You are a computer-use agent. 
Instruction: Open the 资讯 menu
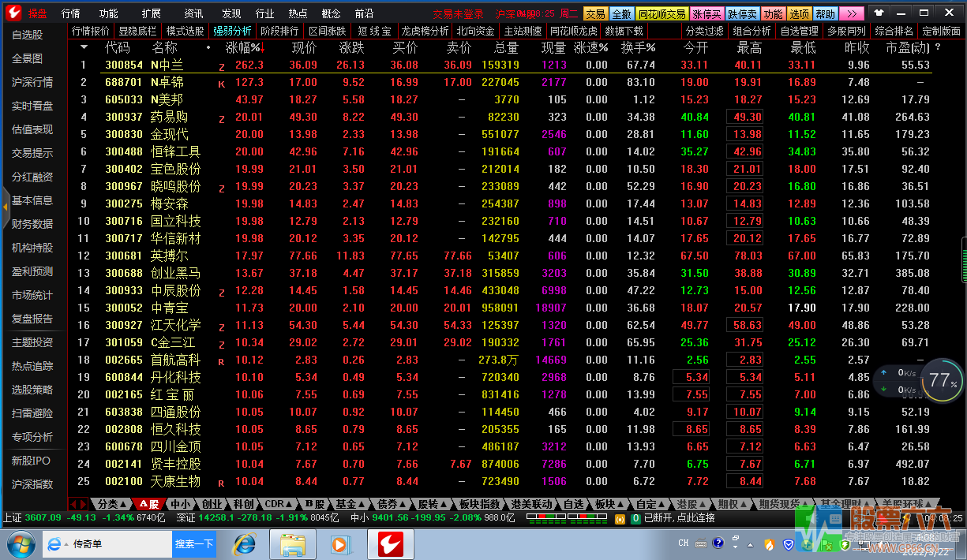pyautogui.click(x=193, y=13)
